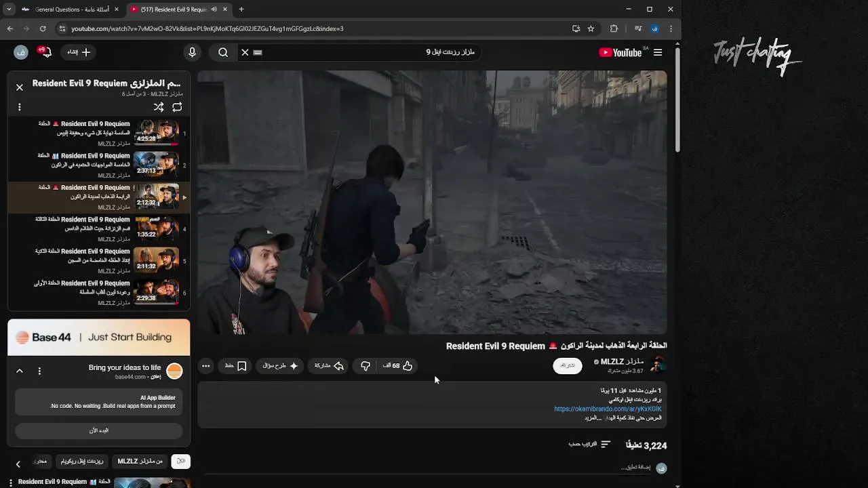Viewport: 868px width, 488px height.
Task: Open the MLZLZ channel avatar
Action: [658, 366]
